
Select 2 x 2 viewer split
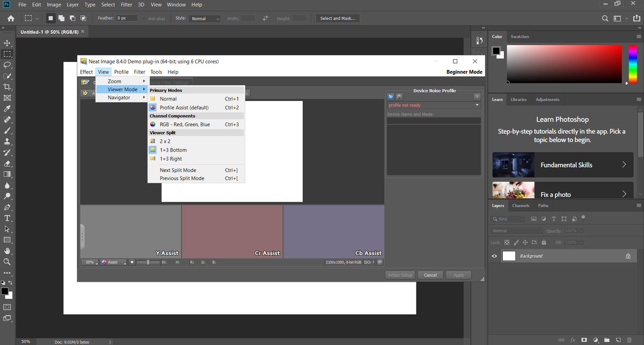(196, 141)
